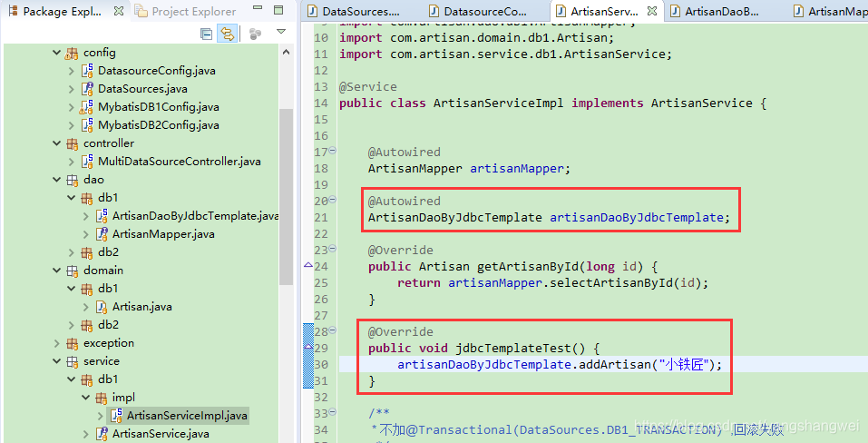Fold the jdbcTemplateTest method at line 28
Image resolution: width=868 pixels, height=443 pixels.
click(x=332, y=331)
